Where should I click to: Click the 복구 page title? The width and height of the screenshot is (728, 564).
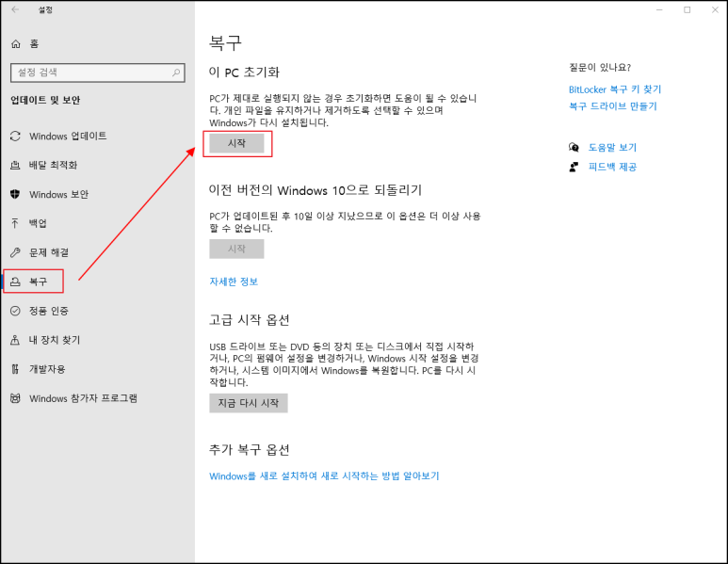click(225, 42)
